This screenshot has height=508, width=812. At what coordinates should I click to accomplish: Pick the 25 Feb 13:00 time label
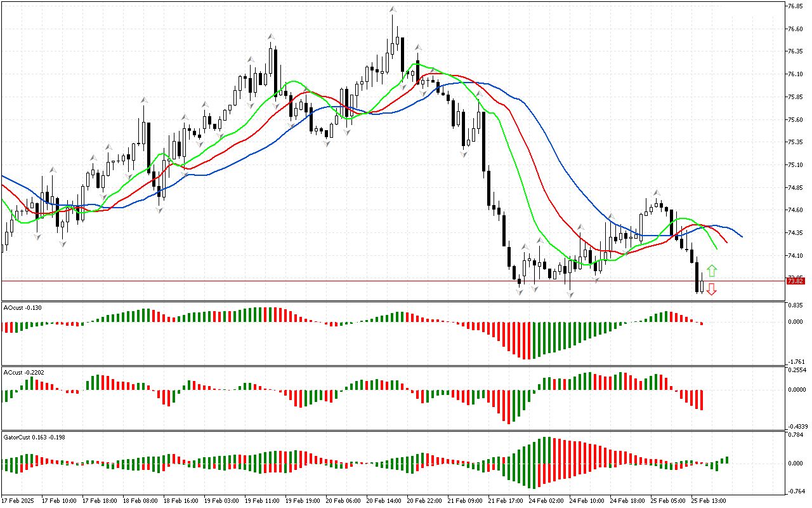(x=709, y=500)
